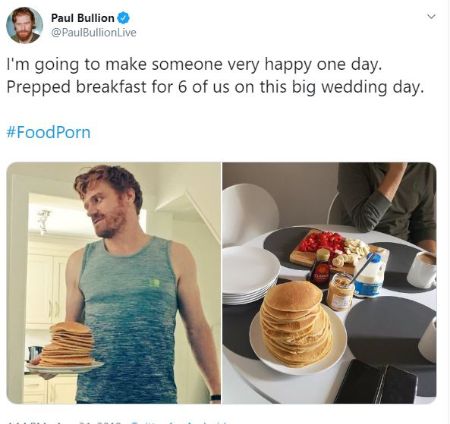Image resolution: width=450 pixels, height=424 pixels.
Task: Open the right photo of breakfast table
Action: [329, 283]
